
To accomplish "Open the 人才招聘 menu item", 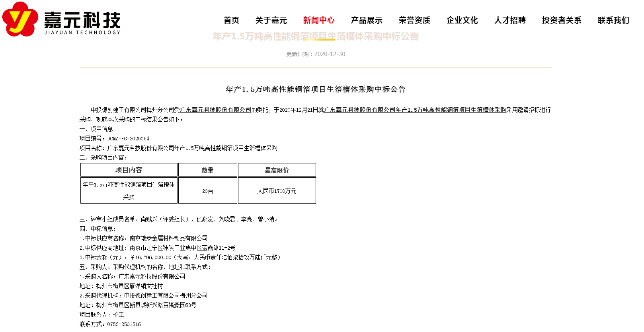I will click(510, 20).
